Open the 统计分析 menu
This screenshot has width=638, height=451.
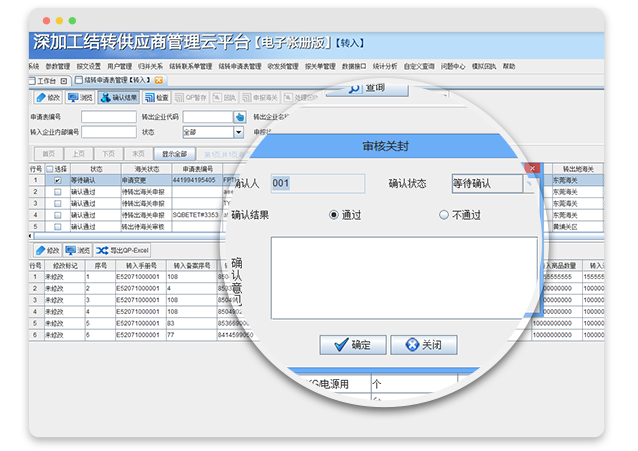pyautogui.click(x=385, y=66)
